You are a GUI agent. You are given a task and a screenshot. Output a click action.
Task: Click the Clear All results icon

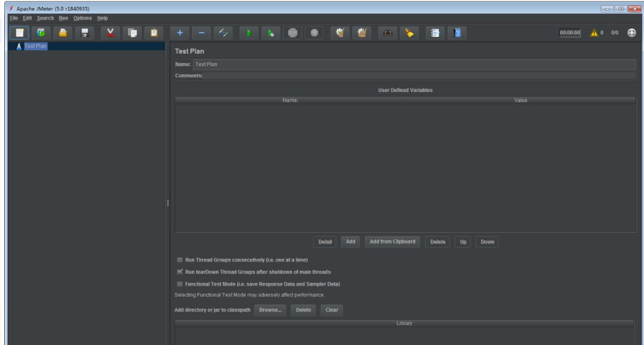[x=361, y=33]
